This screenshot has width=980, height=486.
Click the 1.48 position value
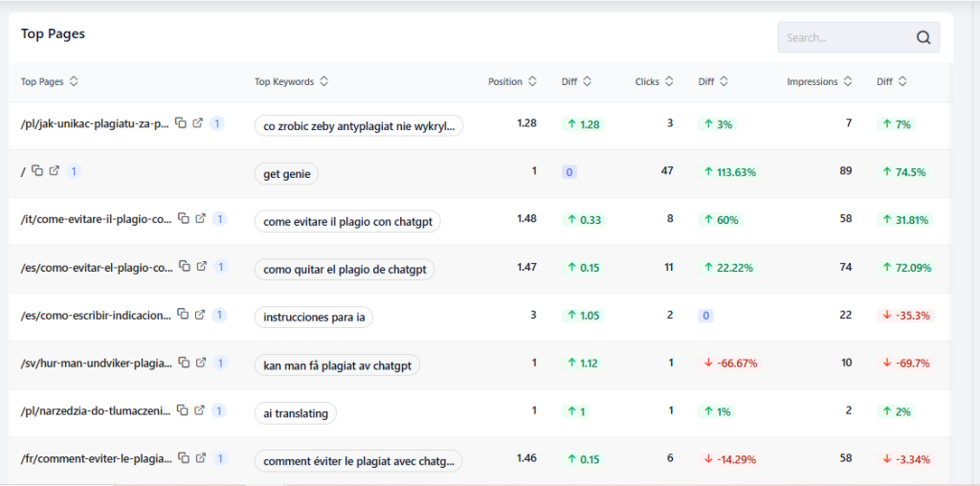527,219
